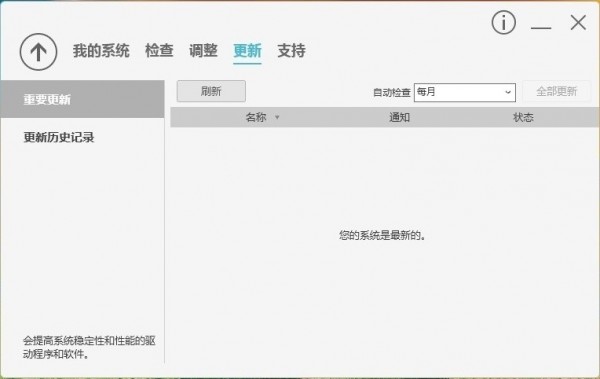Click the 刷新 button
600x379 pixels.
click(211, 91)
